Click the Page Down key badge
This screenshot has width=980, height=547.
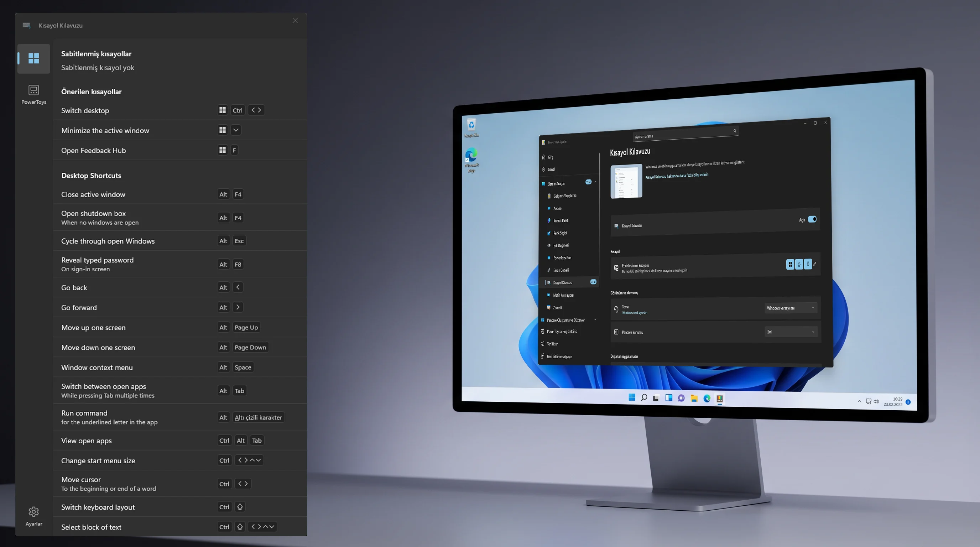pos(250,347)
